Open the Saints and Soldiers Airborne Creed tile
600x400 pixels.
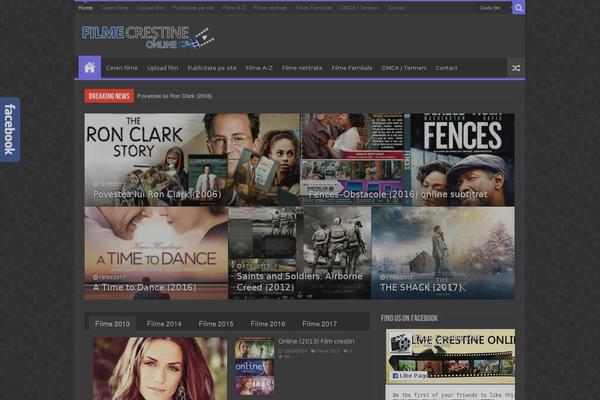click(x=300, y=253)
